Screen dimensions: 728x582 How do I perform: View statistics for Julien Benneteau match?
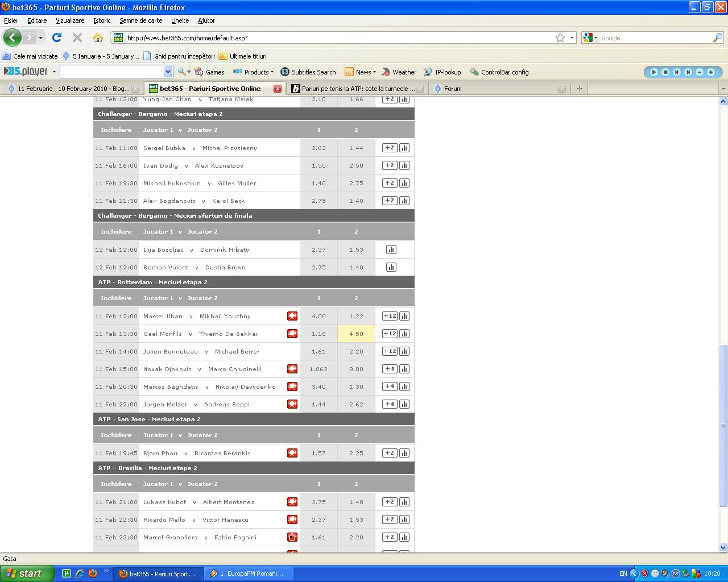click(x=404, y=351)
